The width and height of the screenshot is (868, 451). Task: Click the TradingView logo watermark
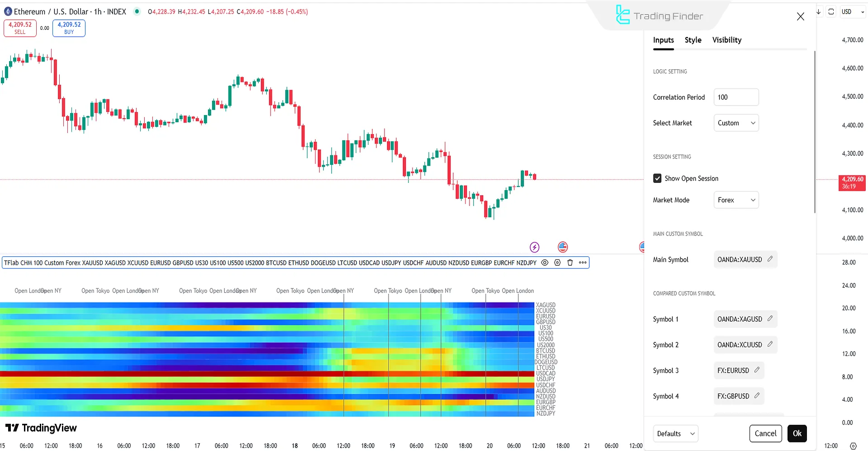click(x=41, y=428)
